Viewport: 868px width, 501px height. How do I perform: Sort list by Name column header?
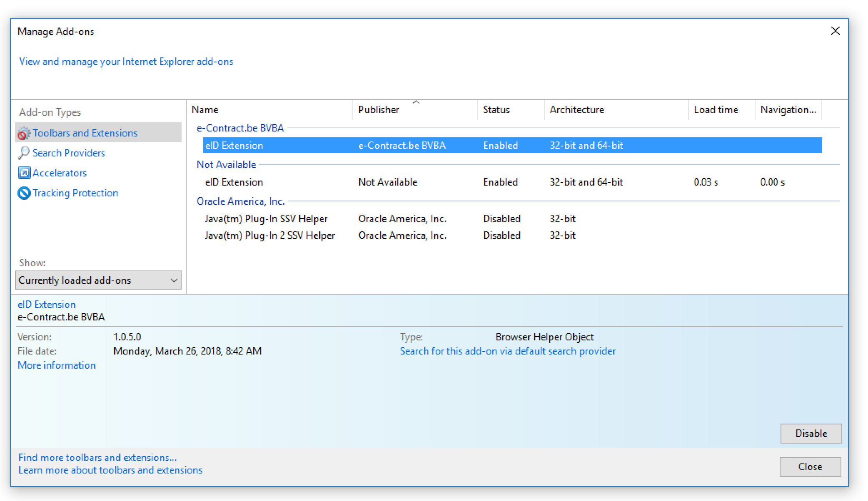(270, 110)
